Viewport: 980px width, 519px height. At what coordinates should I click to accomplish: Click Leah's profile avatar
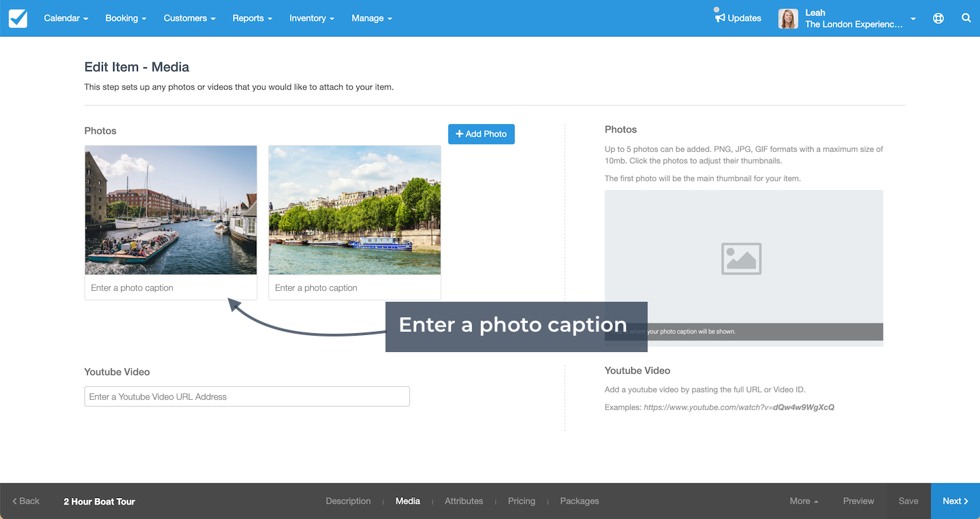pos(788,18)
